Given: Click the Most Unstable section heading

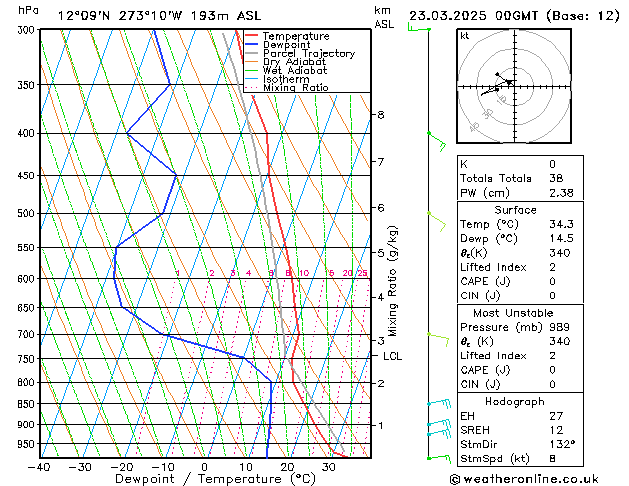Looking at the screenshot, I should click(513, 313).
